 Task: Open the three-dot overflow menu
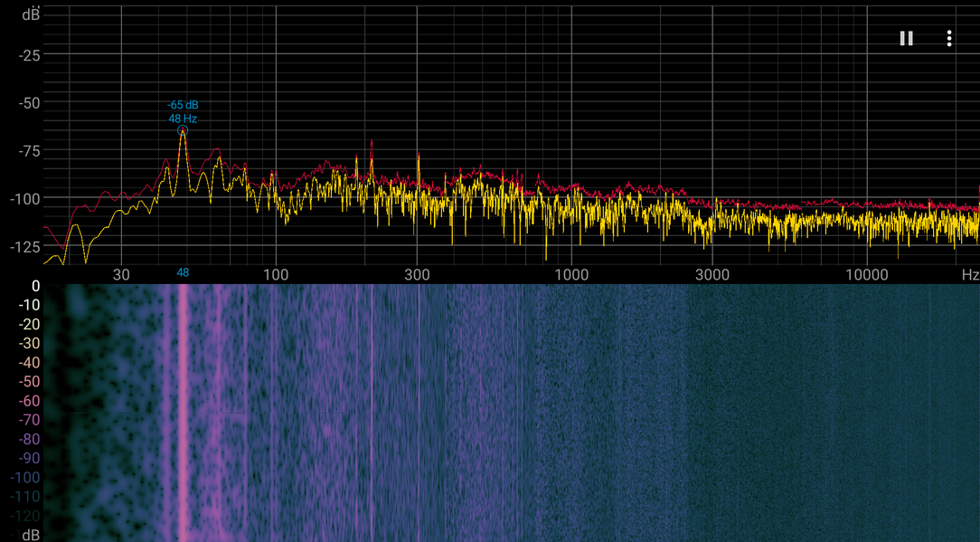(948, 39)
